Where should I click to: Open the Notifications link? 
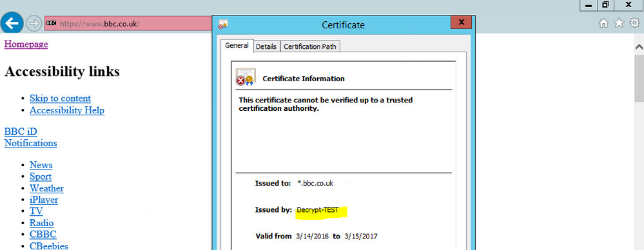30,143
